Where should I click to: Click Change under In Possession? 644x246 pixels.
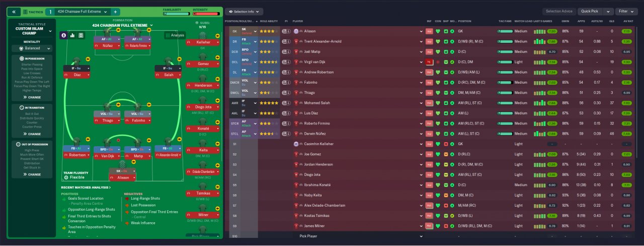[x=32, y=97]
